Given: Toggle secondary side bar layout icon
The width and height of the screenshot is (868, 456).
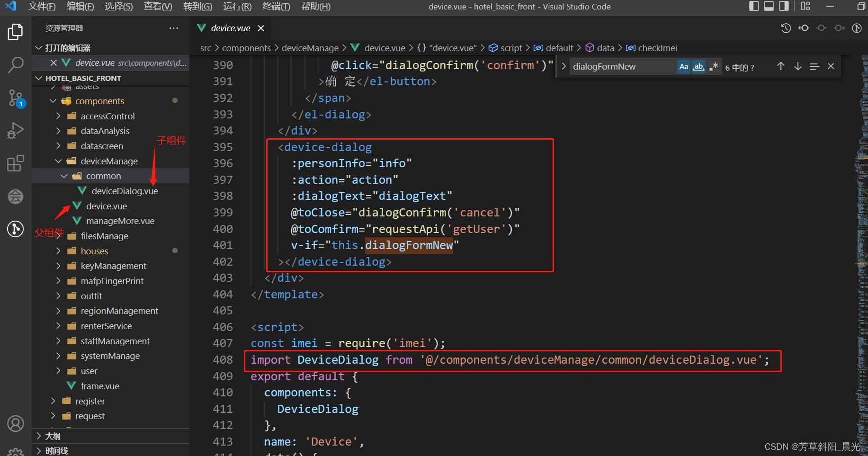Looking at the screenshot, I should tap(784, 6).
